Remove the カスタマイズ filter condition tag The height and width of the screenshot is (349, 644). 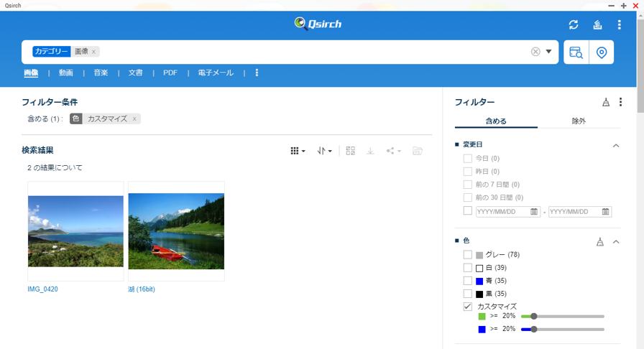(134, 119)
